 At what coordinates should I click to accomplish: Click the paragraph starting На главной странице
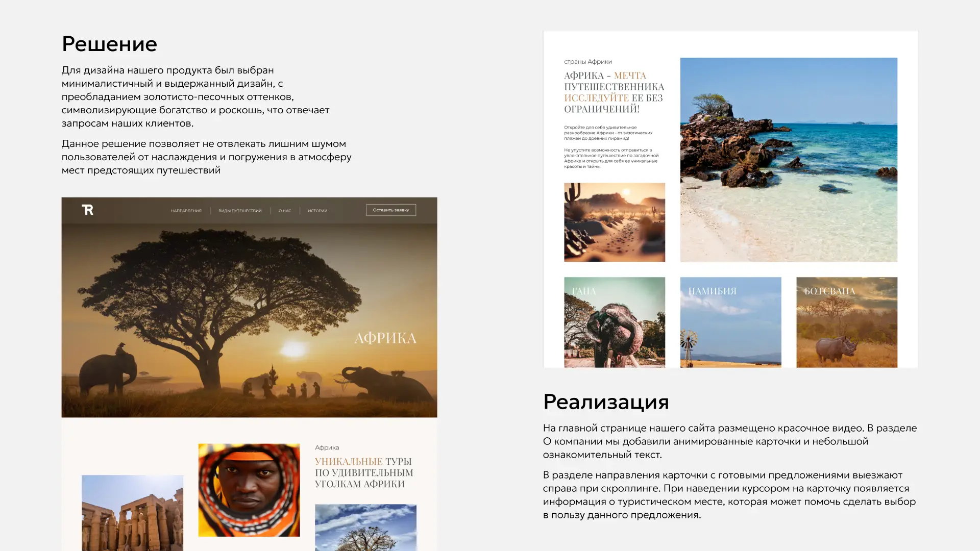click(730, 441)
